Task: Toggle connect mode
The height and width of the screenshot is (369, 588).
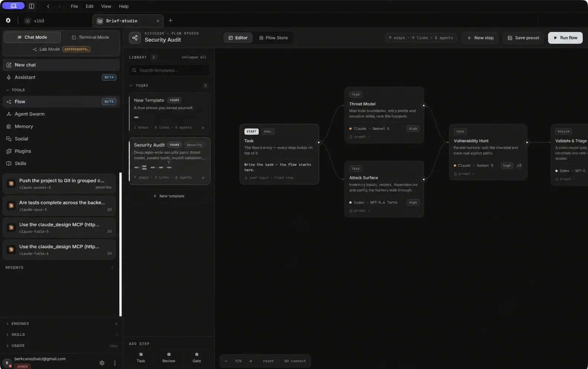Action: click(x=295, y=361)
